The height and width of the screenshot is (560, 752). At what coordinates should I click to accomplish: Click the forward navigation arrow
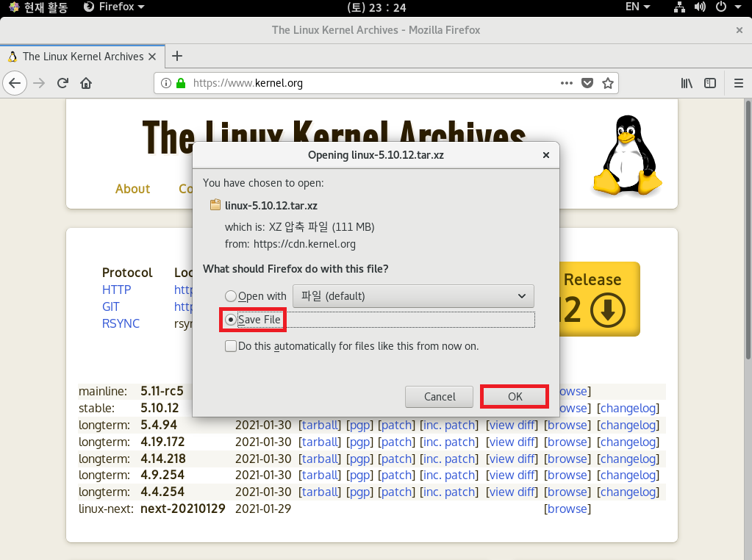39,84
